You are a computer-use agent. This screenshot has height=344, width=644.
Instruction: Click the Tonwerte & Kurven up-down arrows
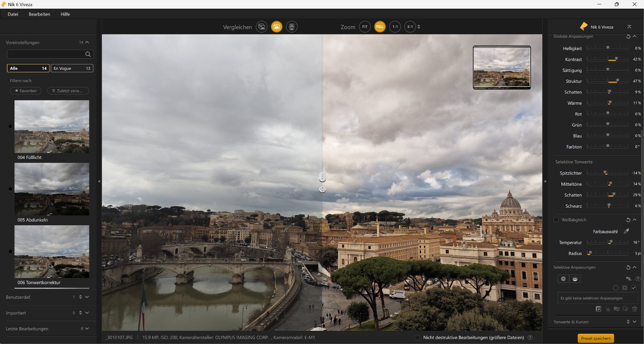click(628, 322)
